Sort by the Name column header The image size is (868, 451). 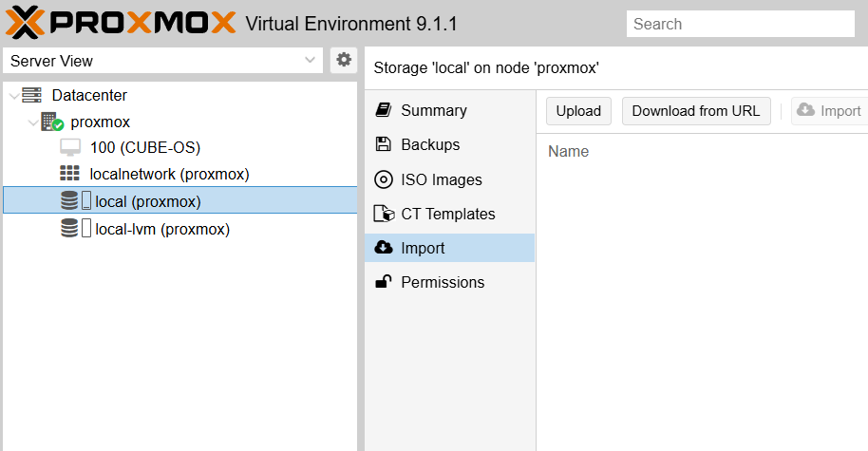point(569,152)
